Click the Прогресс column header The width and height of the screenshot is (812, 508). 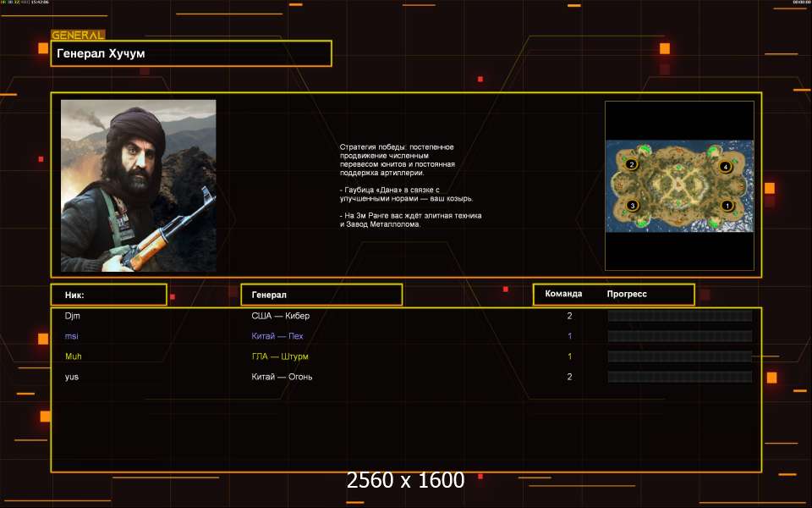tap(627, 294)
